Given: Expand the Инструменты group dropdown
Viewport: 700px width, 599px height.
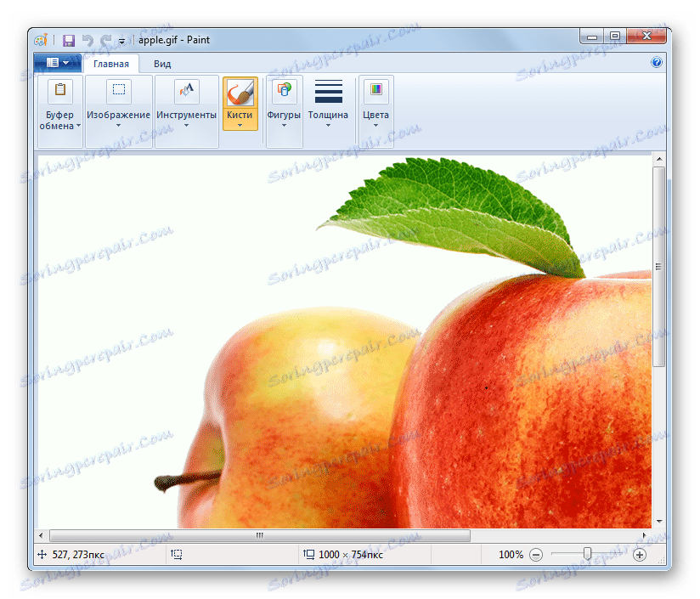Looking at the screenshot, I should pos(186,126).
